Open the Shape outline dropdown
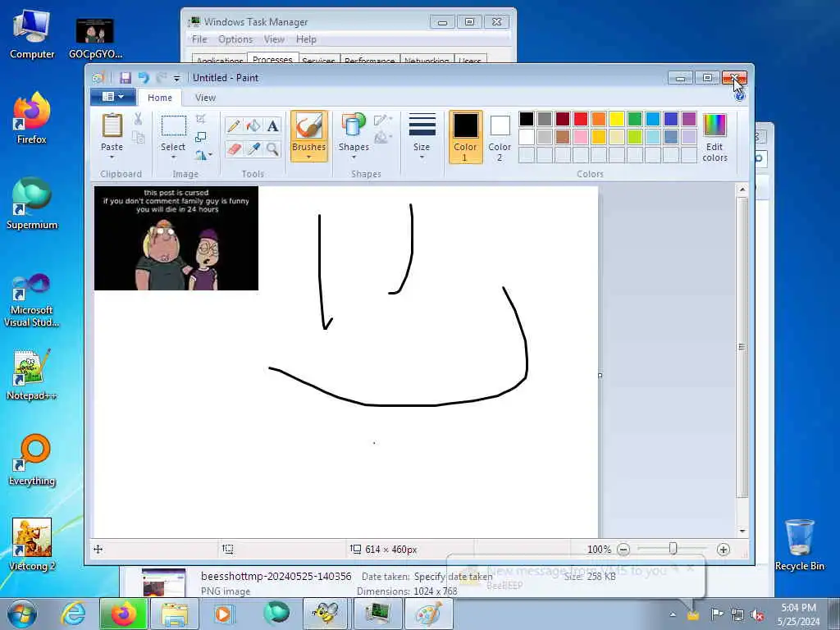The image size is (840, 630). tap(382, 120)
